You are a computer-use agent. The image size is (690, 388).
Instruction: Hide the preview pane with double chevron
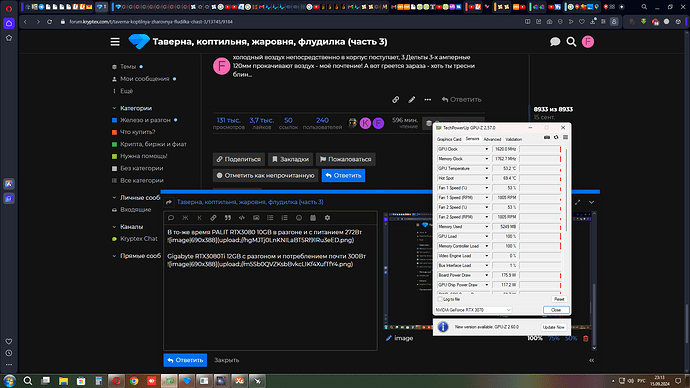[x=591, y=360]
